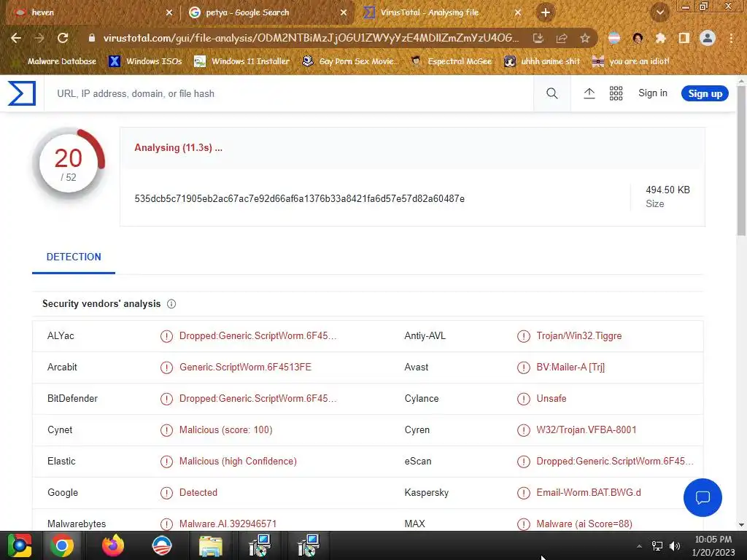
Task: Click the W32/Trojan.VFBA-8001 result
Action: tap(587, 430)
